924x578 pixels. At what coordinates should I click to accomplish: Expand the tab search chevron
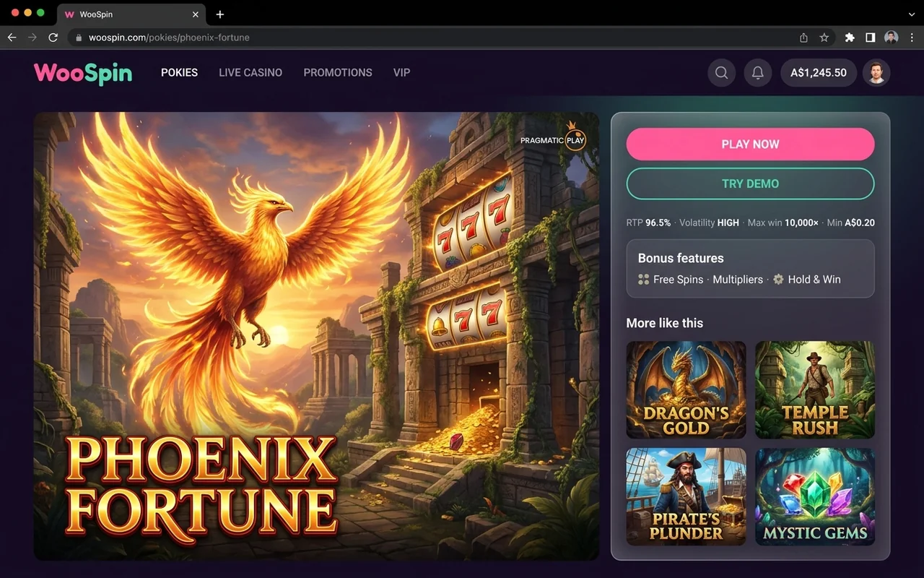pyautogui.click(x=911, y=14)
